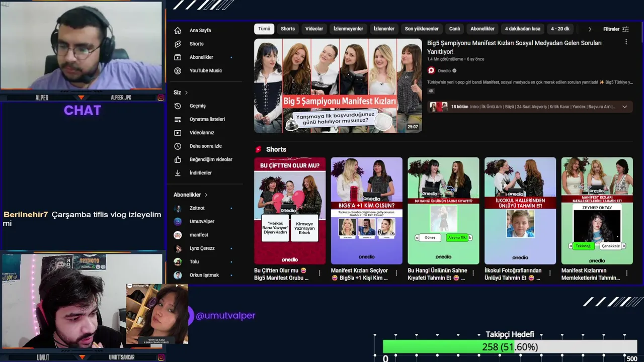Open the Bu Çiftten Olur mu short thumbnail
This screenshot has height=362, width=644.
click(290, 211)
